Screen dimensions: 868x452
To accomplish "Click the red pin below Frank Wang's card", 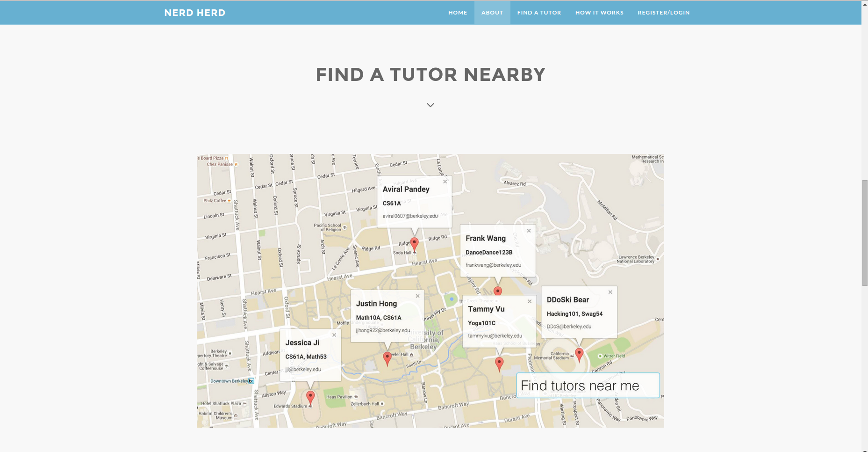I will [498, 291].
